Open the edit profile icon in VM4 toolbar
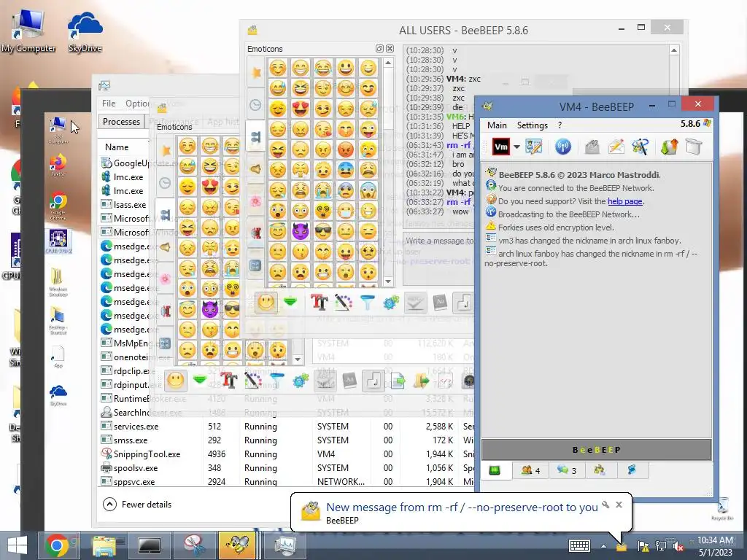Screen dimensions: 747x560 533,147
